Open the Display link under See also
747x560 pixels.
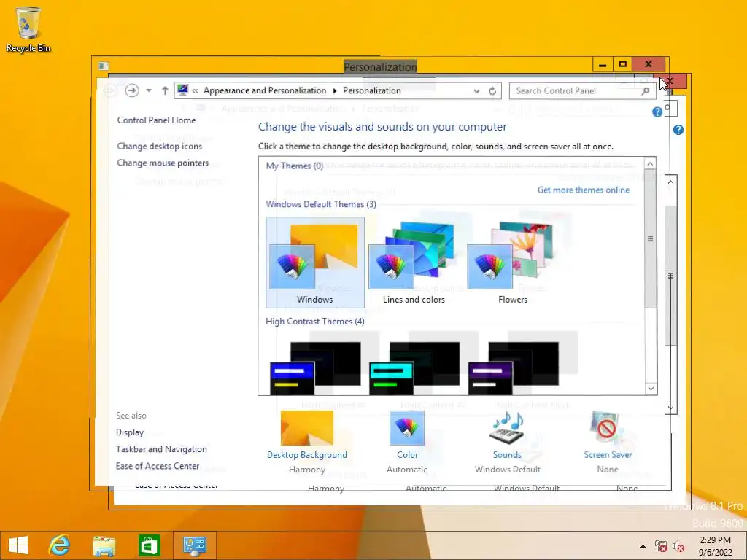coord(130,432)
